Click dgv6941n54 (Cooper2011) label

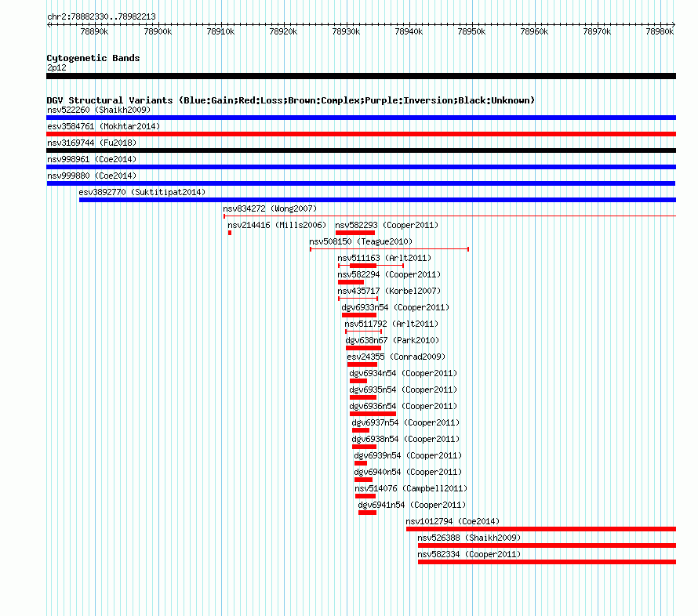click(x=412, y=505)
